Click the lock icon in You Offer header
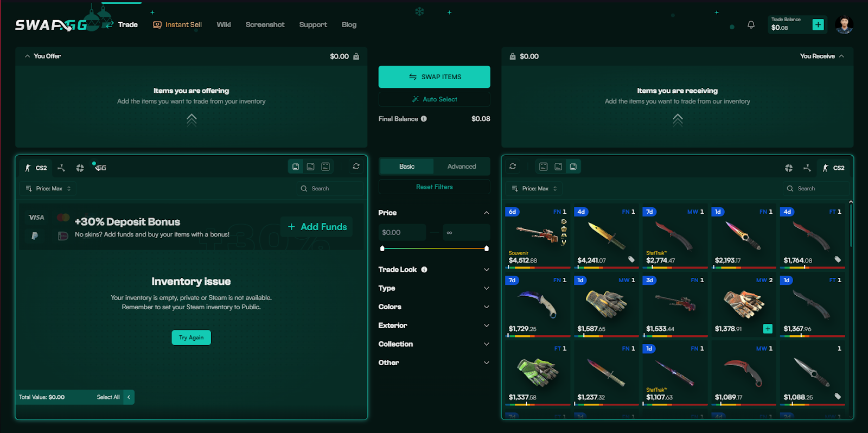Screen dimensions: 868x433 (x=356, y=56)
